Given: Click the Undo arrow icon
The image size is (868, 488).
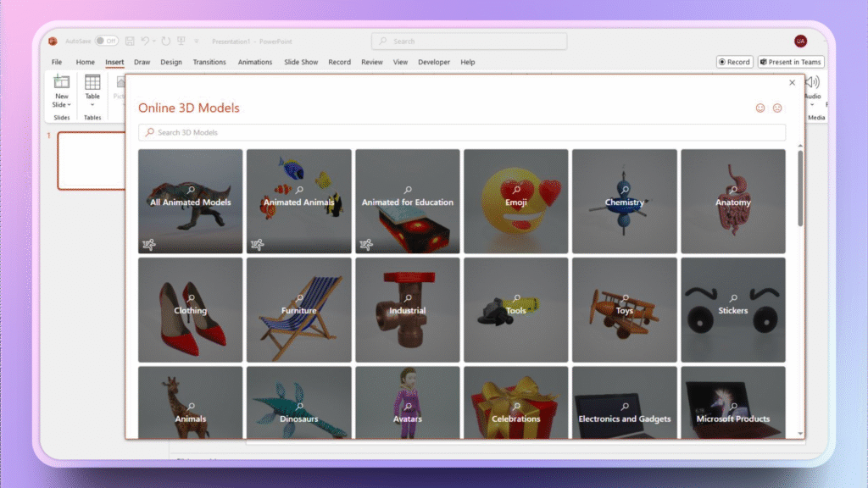Looking at the screenshot, I should tap(146, 41).
